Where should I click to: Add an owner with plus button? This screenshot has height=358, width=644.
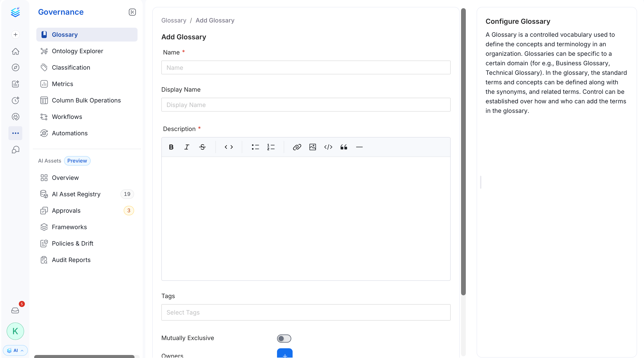click(x=285, y=353)
